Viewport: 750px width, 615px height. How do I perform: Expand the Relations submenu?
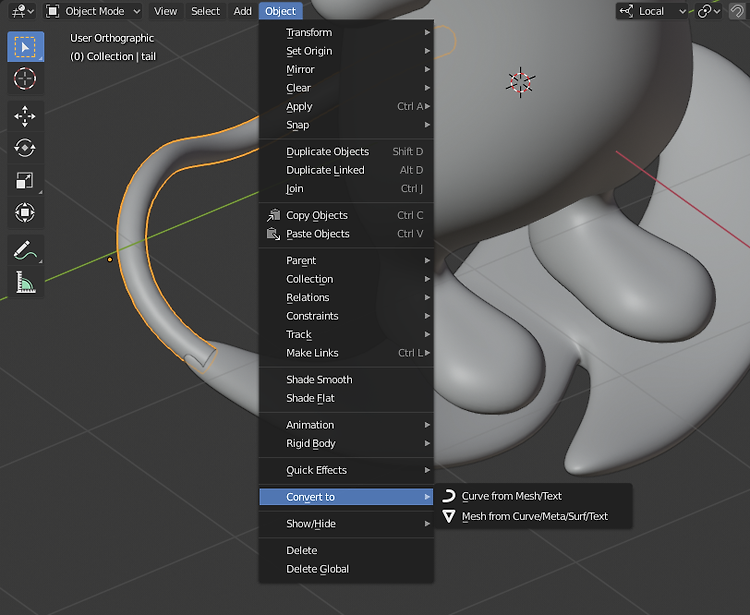coord(346,297)
